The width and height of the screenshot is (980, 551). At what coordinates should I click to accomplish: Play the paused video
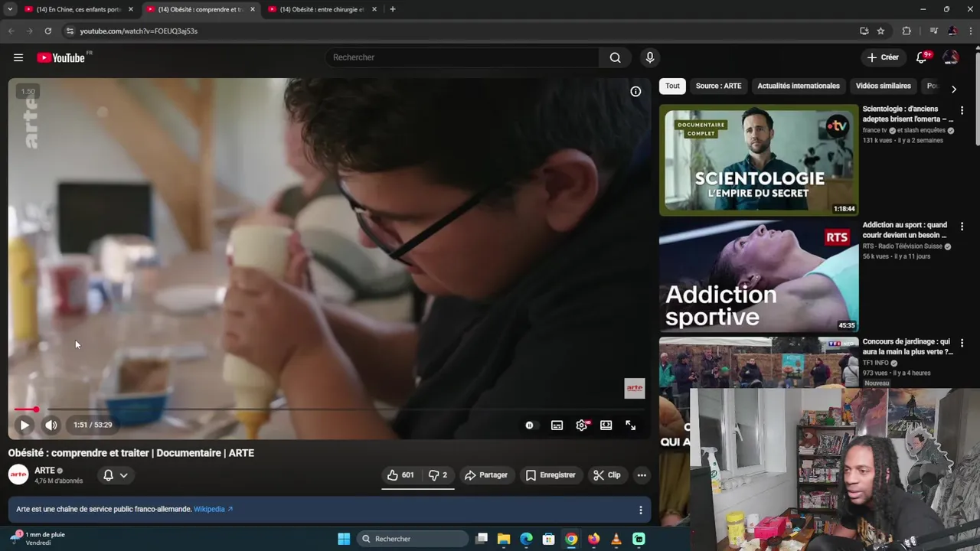[24, 425]
